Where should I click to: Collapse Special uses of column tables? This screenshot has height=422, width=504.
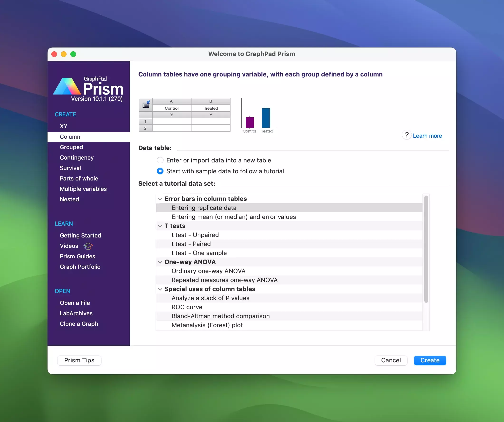tap(160, 289)
